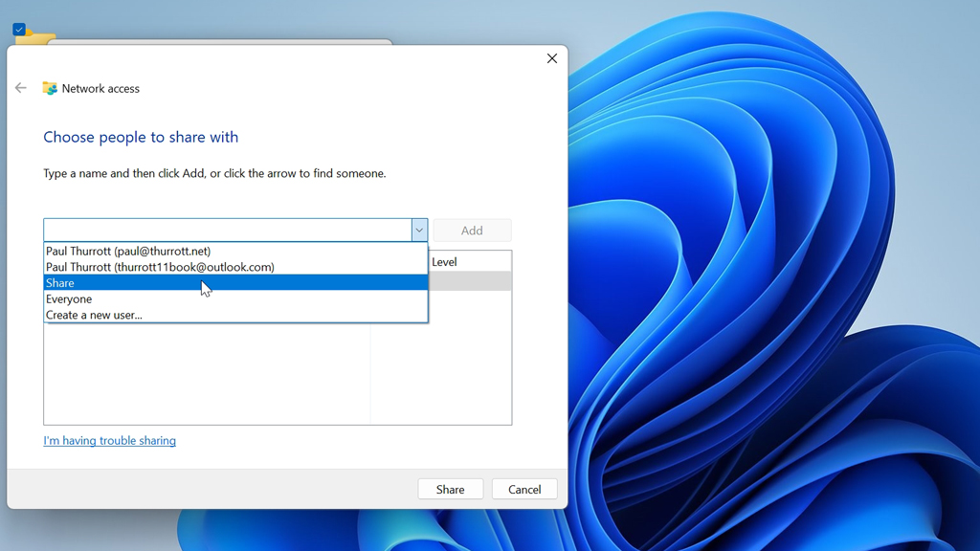Collapse the name combo box with its arrow
Screen dimensions: 980x551
[x=419, y=231]
